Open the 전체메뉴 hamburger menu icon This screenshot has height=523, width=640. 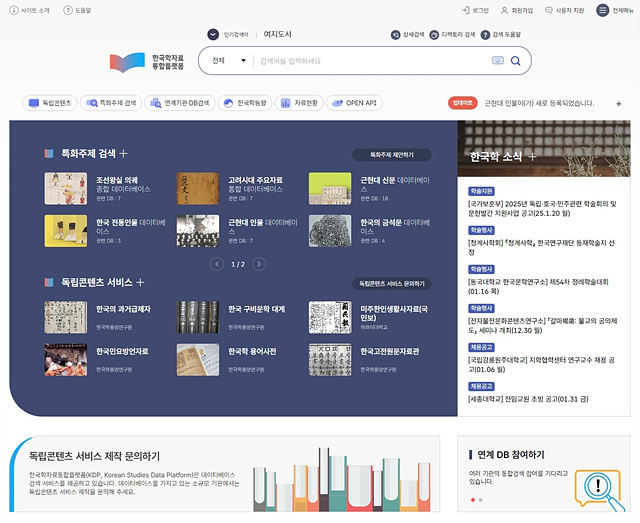(602, 10)
